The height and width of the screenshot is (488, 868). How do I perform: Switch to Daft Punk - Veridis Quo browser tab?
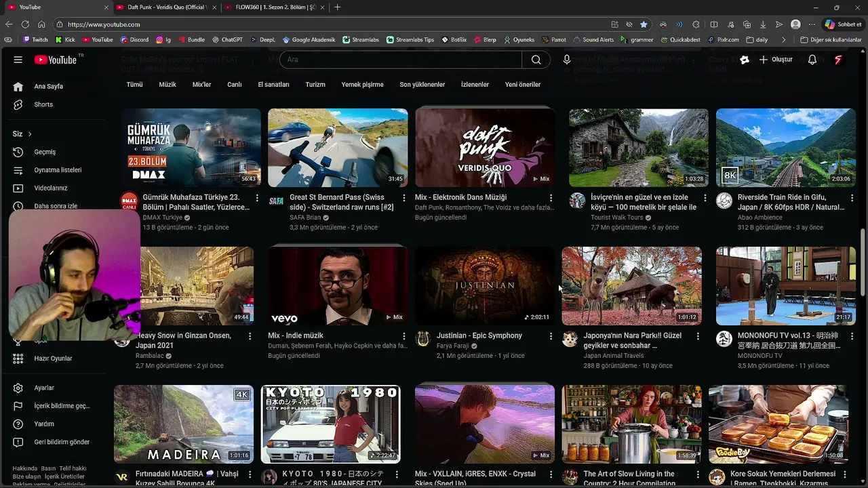tap(167, 7)
